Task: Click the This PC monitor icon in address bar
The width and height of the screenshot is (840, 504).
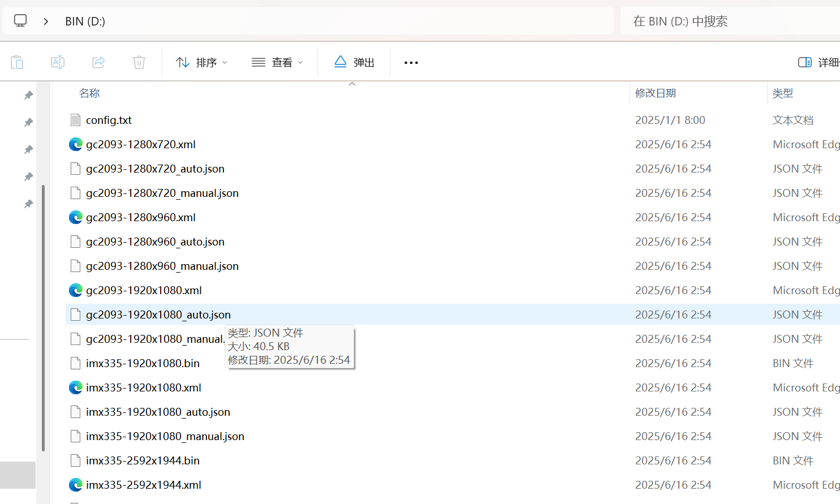Action: 20,21
